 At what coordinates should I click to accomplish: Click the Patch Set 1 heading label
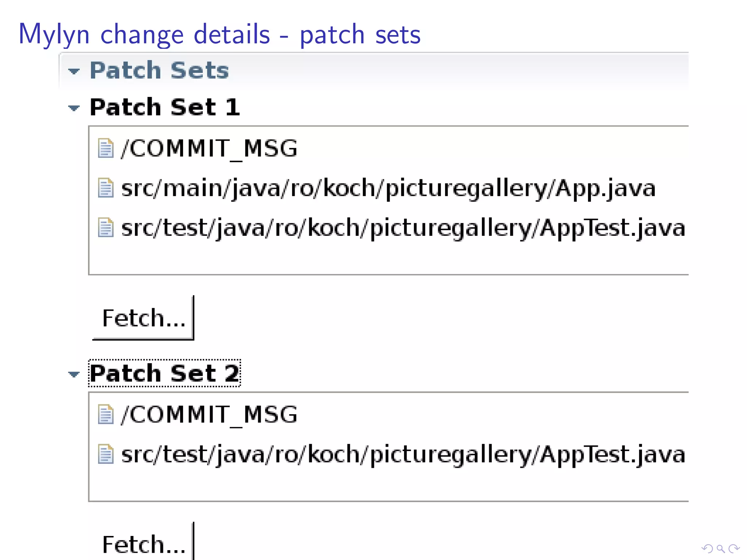(165, 107)
